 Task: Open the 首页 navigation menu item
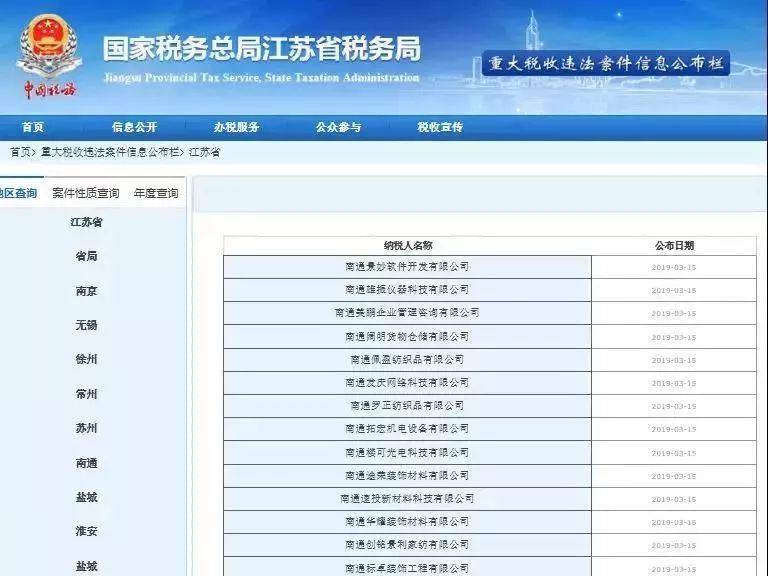click(33, 127)
